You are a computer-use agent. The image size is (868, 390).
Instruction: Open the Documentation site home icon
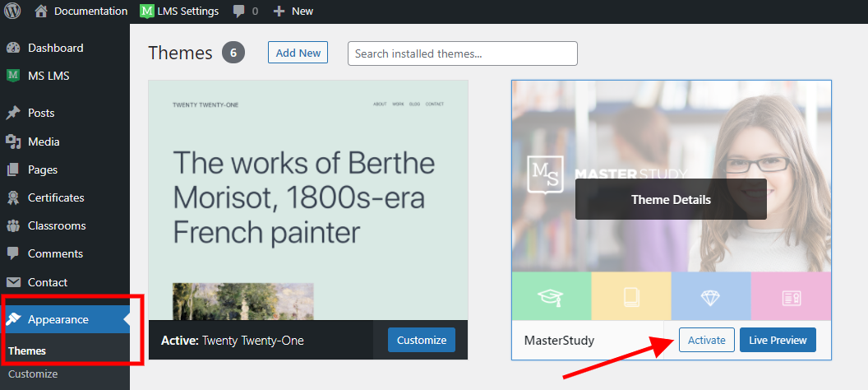41,12
